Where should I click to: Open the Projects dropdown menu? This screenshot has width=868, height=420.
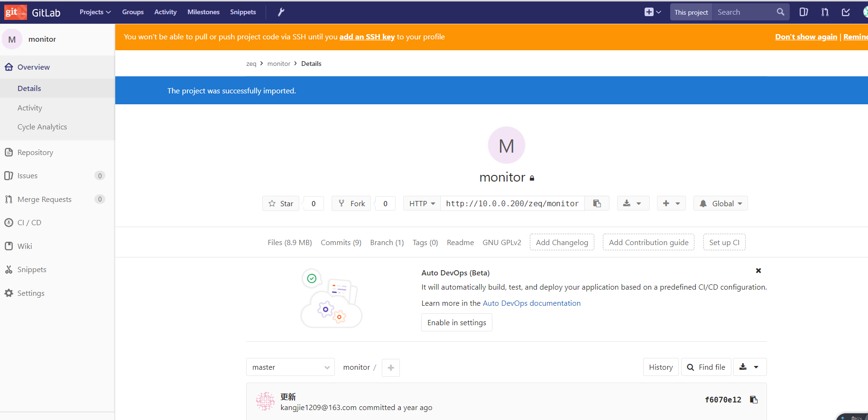coord(95,12)
